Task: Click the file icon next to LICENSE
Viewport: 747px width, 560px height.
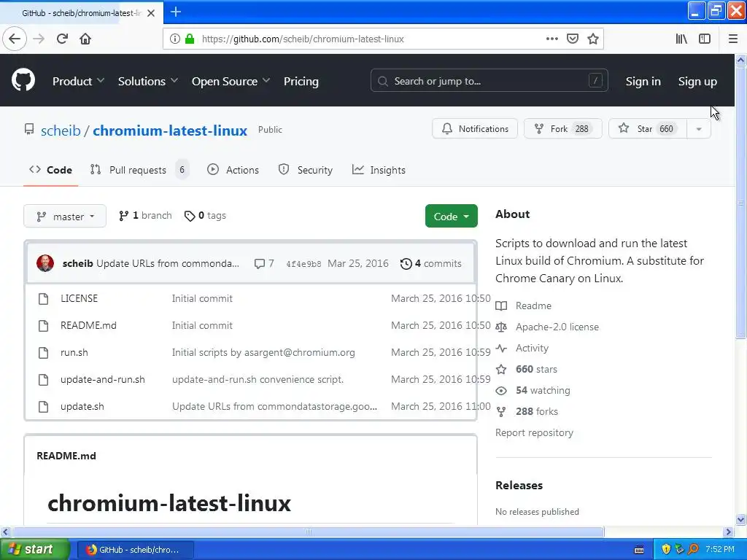Action: point(43,298)
